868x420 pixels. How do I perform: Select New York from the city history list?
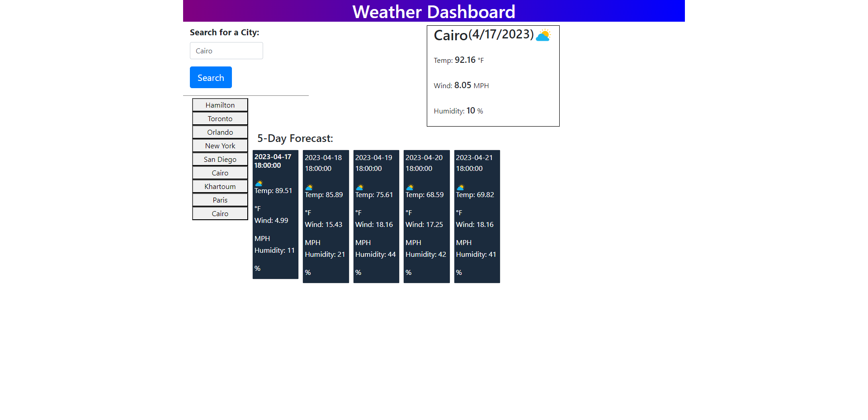(220, 146)
